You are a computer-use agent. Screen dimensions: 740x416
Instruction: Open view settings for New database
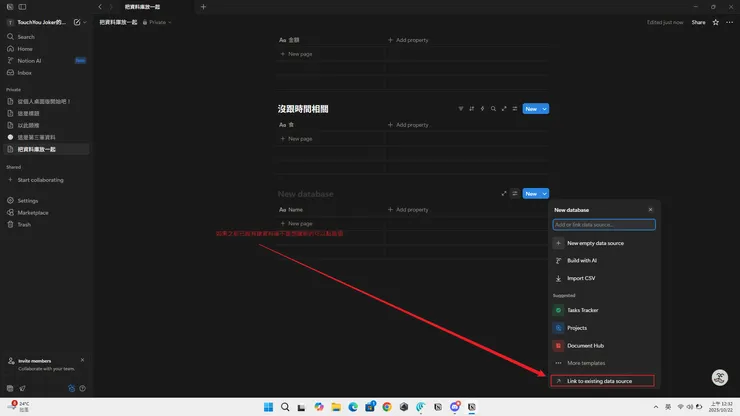(515, 194)
